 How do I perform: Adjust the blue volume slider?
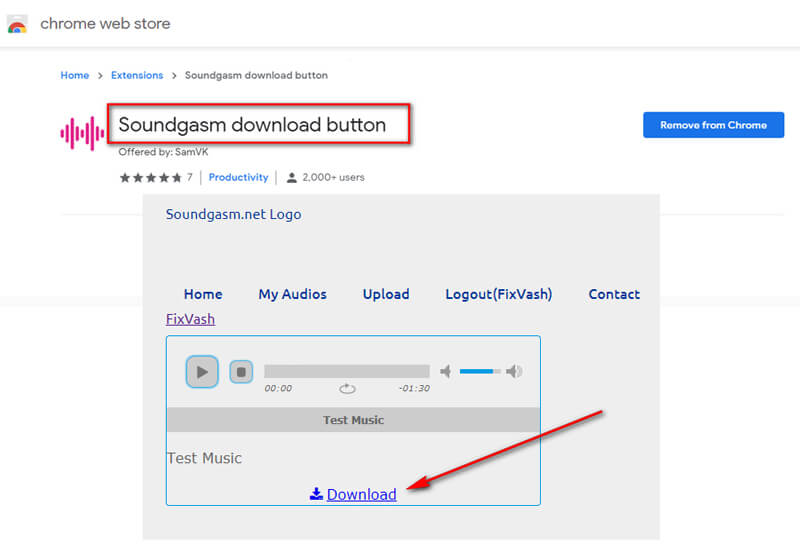pos(480,371)
